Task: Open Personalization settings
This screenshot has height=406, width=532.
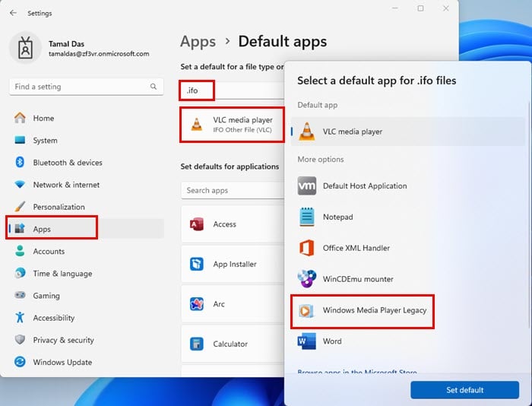Action: point(86,207)
